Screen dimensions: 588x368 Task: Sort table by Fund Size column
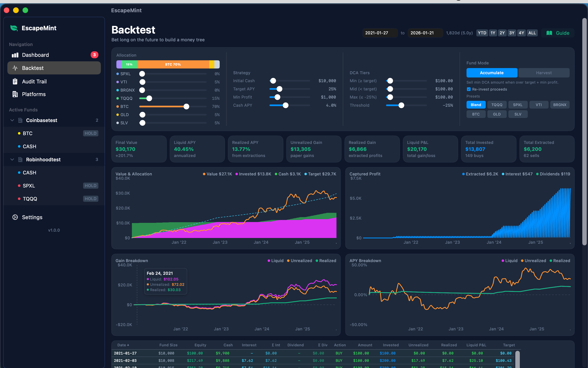168,345
